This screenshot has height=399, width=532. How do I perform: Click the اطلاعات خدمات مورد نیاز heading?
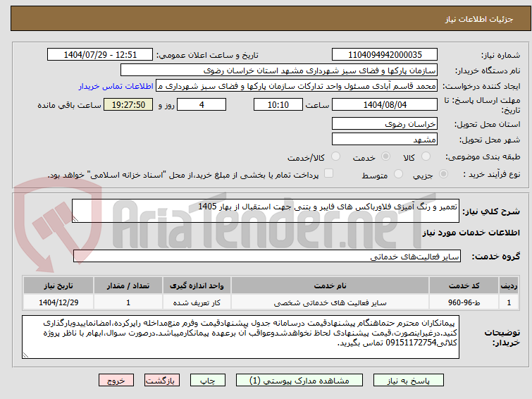(471, 233)
